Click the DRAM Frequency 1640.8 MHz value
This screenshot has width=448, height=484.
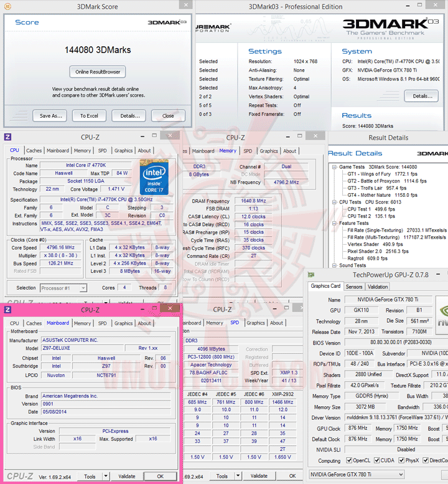pyautogui.click(x=253, y=201)
